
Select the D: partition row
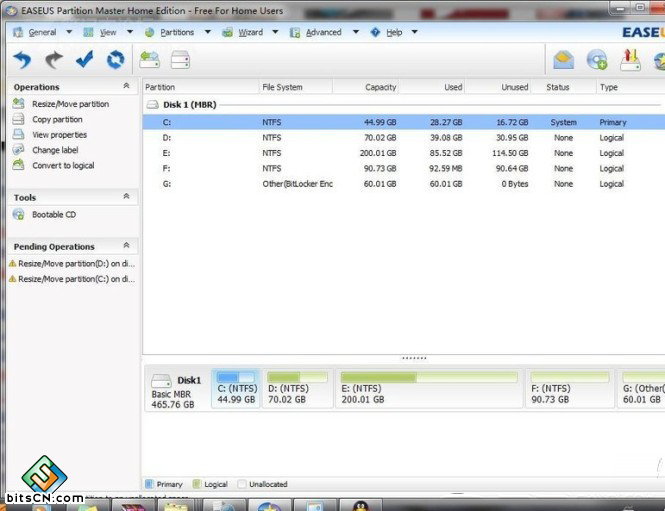pos(404,137)
